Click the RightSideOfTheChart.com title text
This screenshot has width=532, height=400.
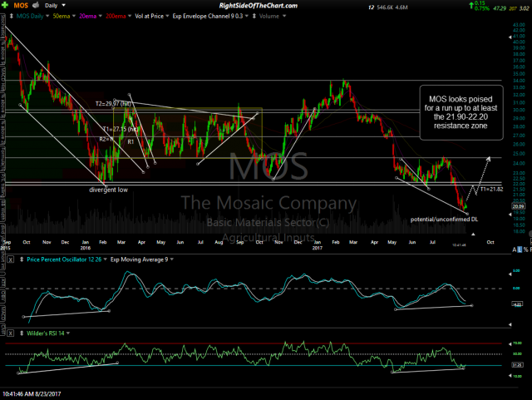(258, 6)
